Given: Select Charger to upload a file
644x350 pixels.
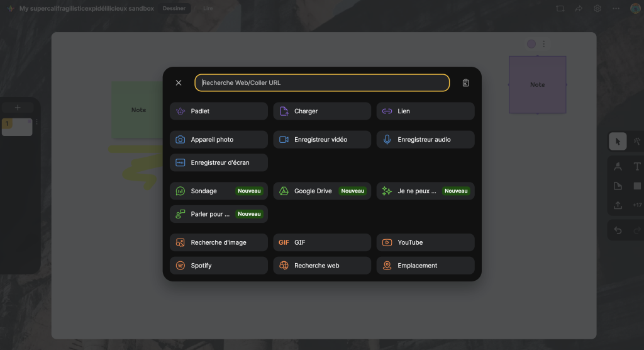Looking at the screenshot, I should [x=322, y=111].
